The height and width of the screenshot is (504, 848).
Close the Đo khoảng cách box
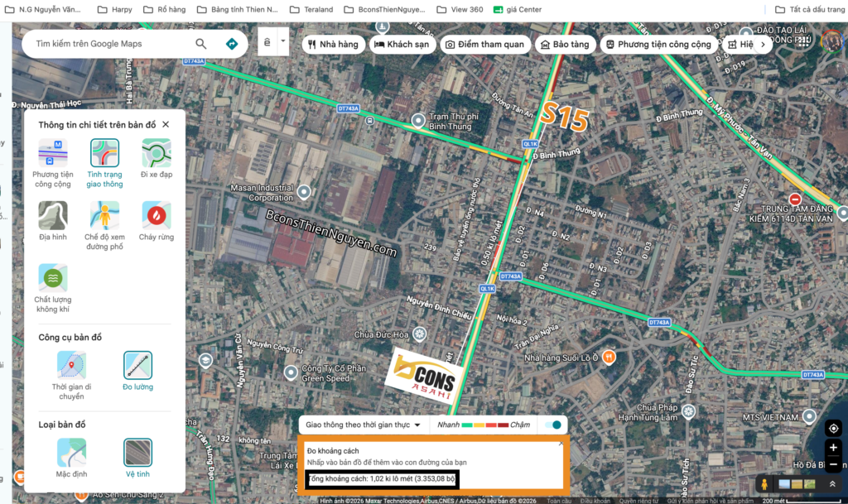[561, 444]
